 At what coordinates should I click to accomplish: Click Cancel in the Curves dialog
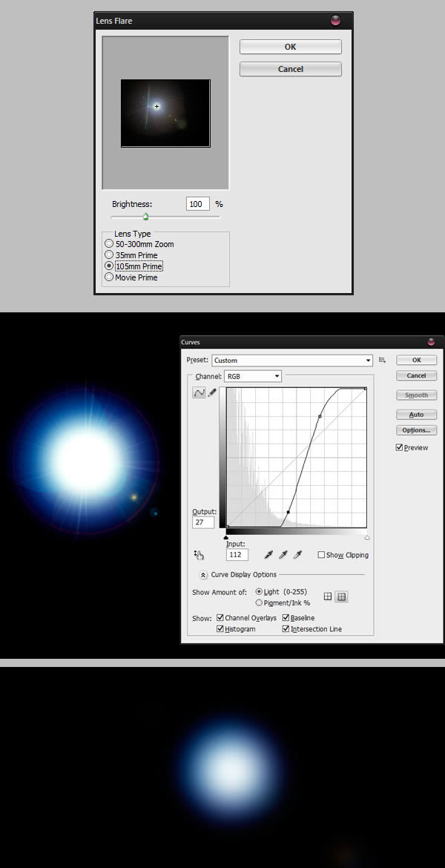click(x=417, y=375)
